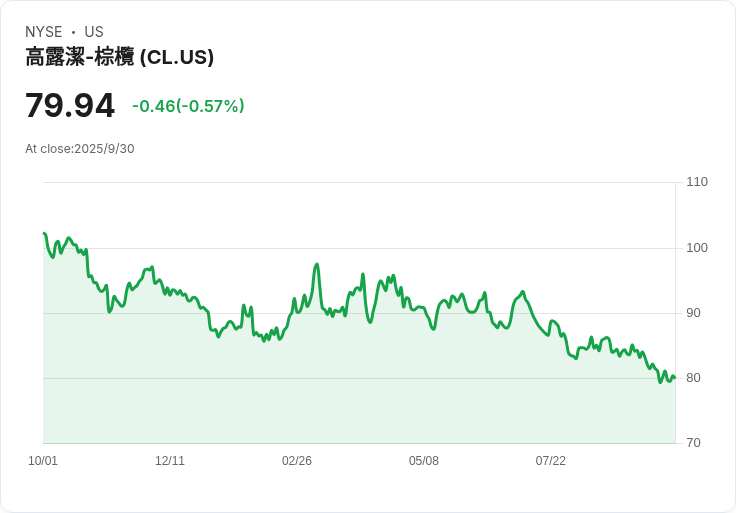
Task: Click the chart line's final endpoint near 80
Action: 675,377
